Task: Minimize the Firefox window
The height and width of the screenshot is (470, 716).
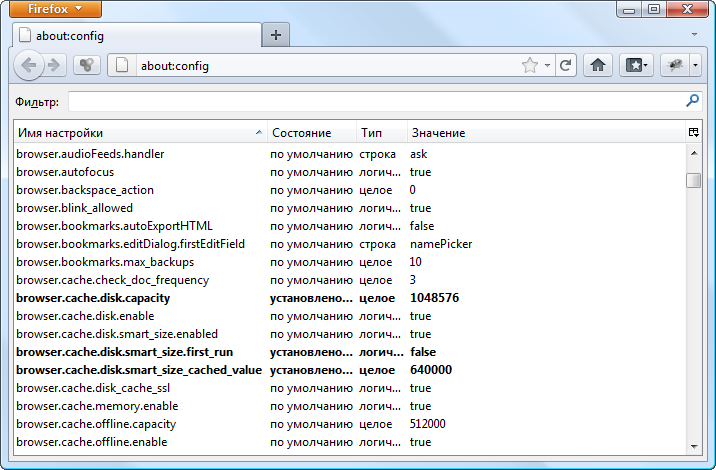Action: [x=629, y=9]
